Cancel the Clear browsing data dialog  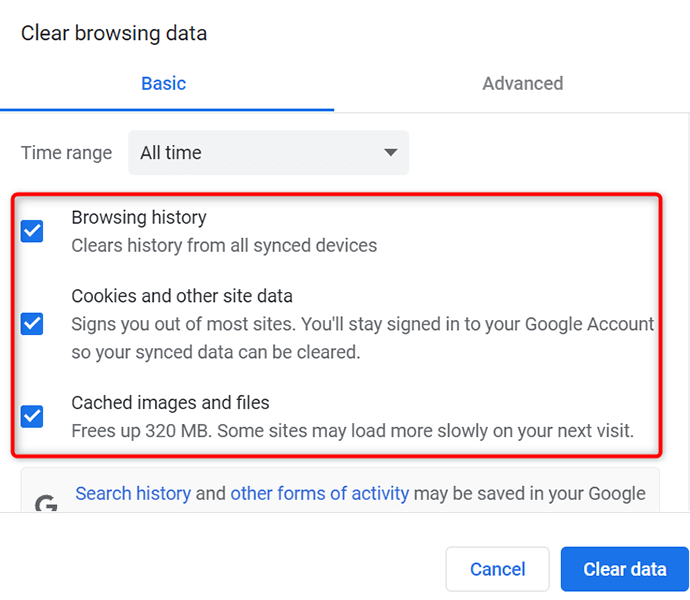click(497, 569)
